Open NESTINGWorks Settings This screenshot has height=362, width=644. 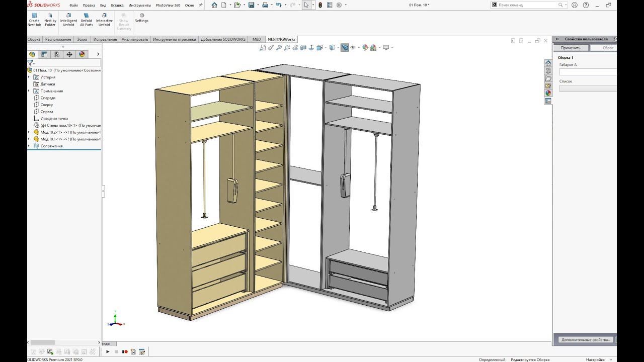(141, 18)
